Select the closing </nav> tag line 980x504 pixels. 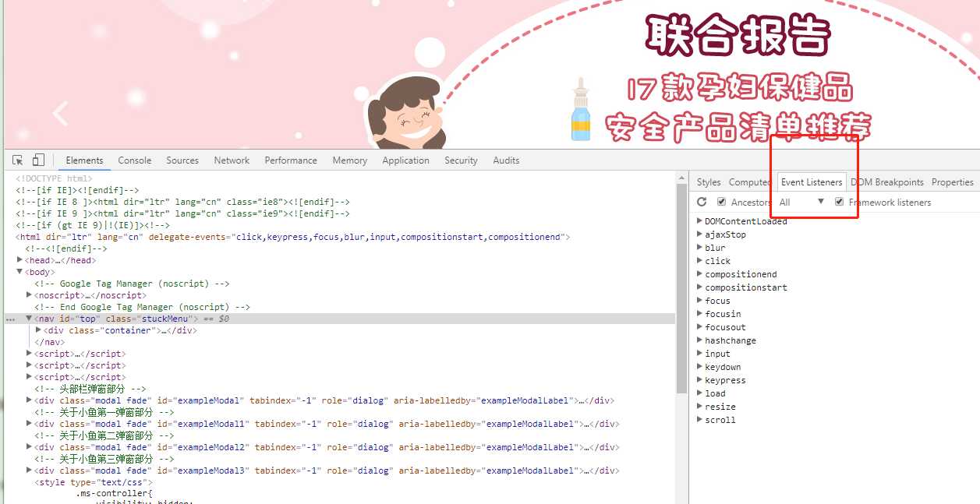(49, 342)
